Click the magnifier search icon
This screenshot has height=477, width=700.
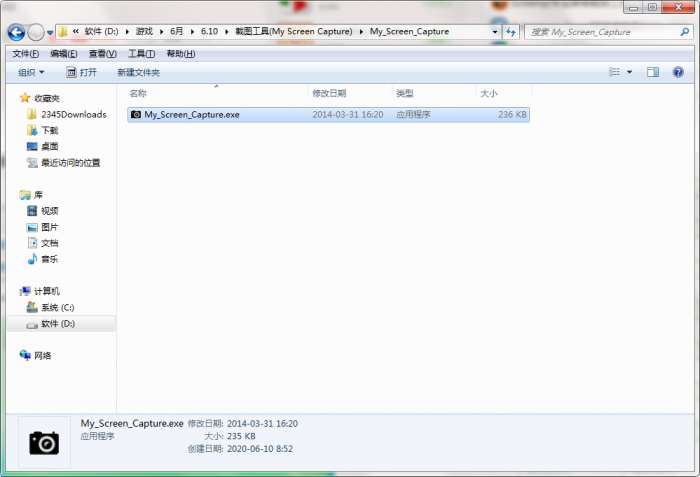pyautogui.click(x=685, y=32)
